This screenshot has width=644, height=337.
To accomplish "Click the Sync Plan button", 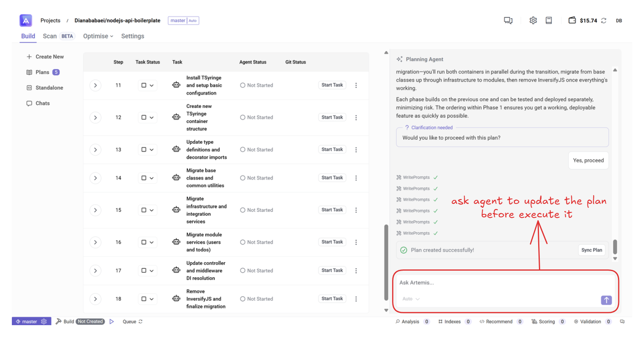I will coord(591,250).
